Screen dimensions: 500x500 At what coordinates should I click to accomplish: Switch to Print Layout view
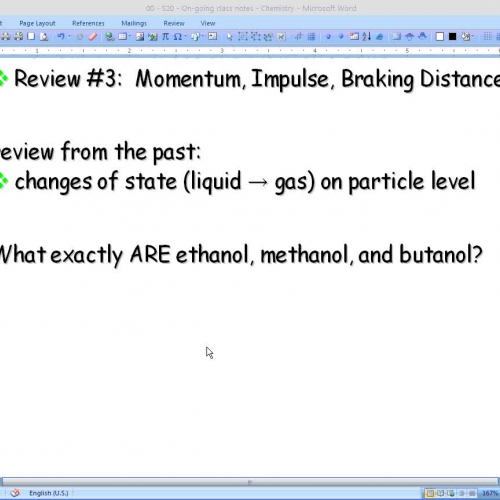(430, 493)
